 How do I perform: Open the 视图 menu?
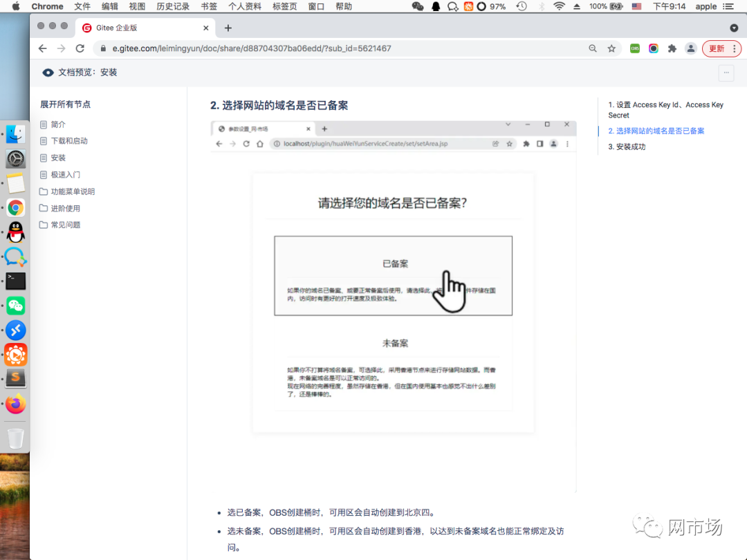[x=137, y=6]
